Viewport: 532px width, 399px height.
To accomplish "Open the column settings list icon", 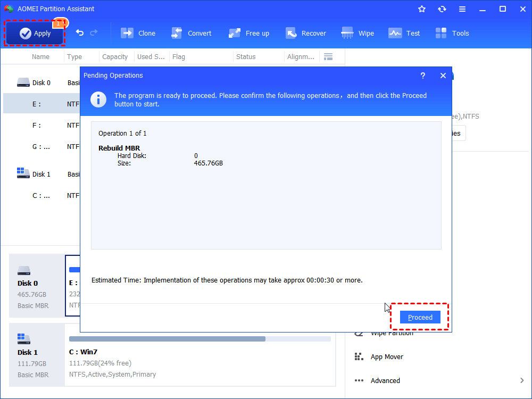I will 328,57.
